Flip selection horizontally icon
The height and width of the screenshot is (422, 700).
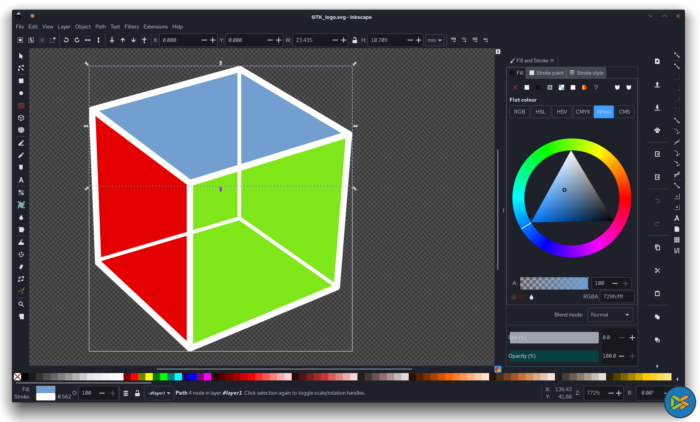click(88, 40)
